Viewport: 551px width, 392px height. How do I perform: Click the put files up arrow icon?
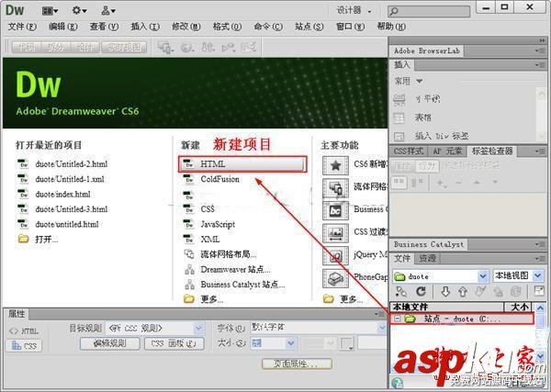pyautogui.click(x=463, y=292)
